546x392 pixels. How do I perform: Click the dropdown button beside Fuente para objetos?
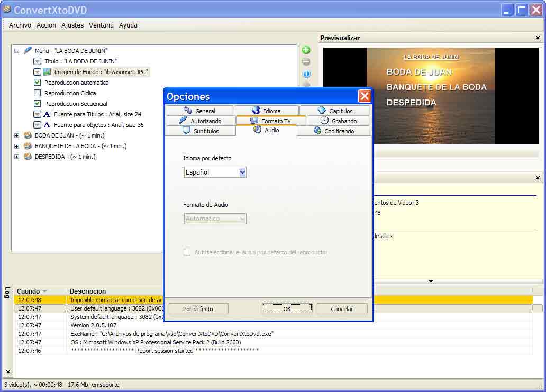tap(37, 125)
